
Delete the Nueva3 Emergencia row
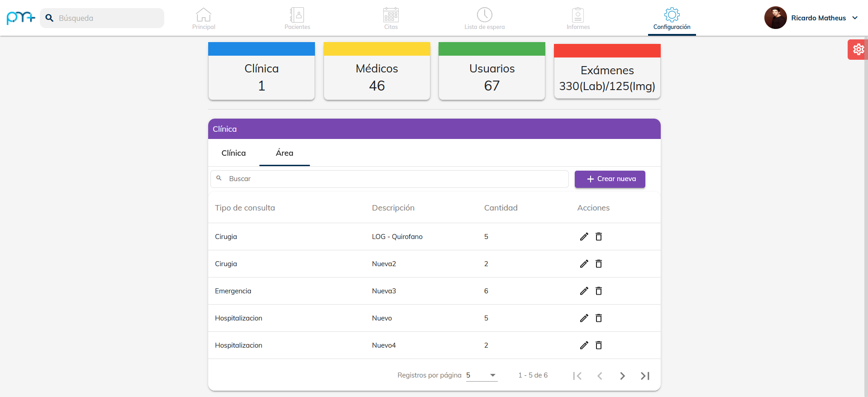coord(599,291)
